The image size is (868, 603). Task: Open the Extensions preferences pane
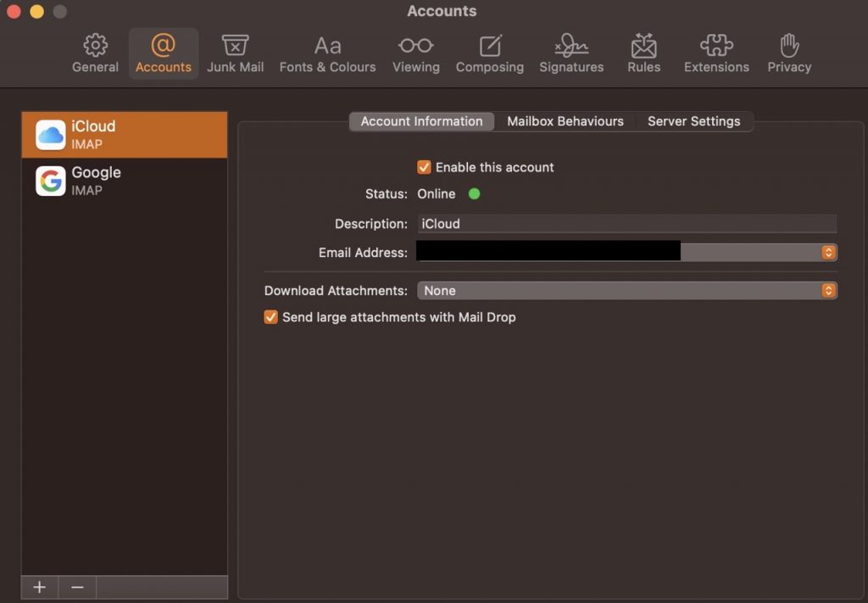pos(716,53)
